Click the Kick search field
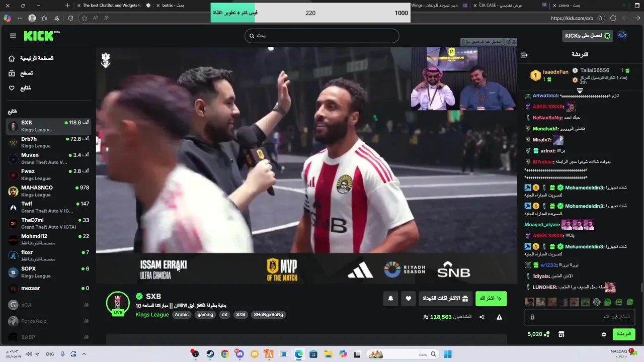 point(322,36)
